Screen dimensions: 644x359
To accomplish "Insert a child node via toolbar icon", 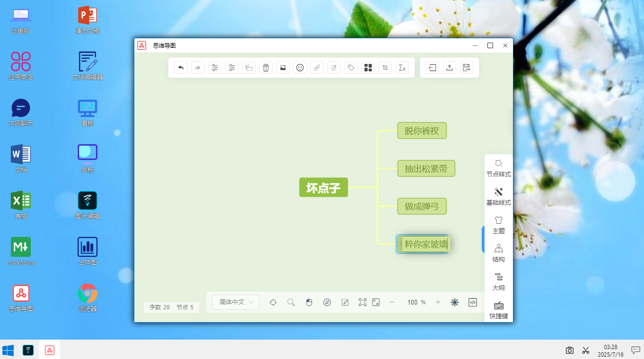I will tap(249, 68).
